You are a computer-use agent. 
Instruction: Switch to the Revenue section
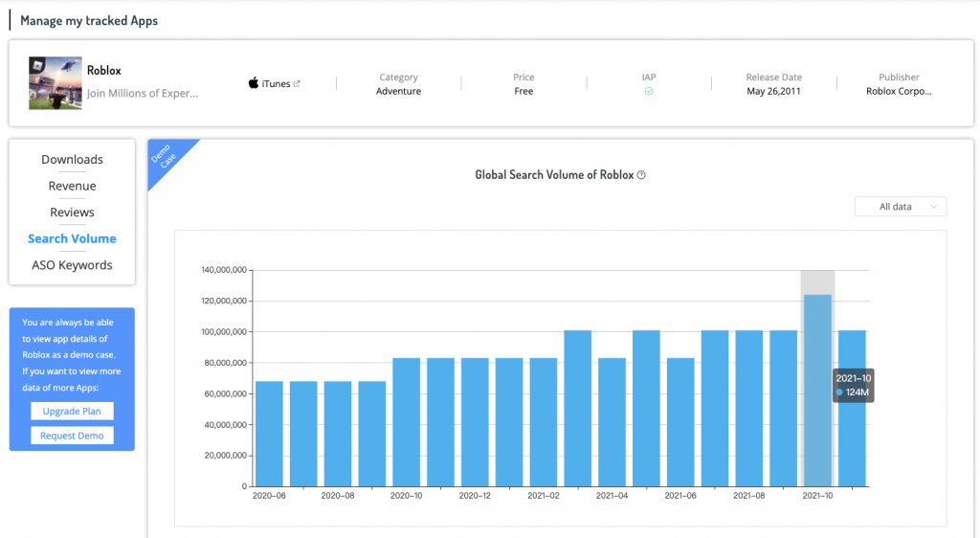[x=72, y=186]
